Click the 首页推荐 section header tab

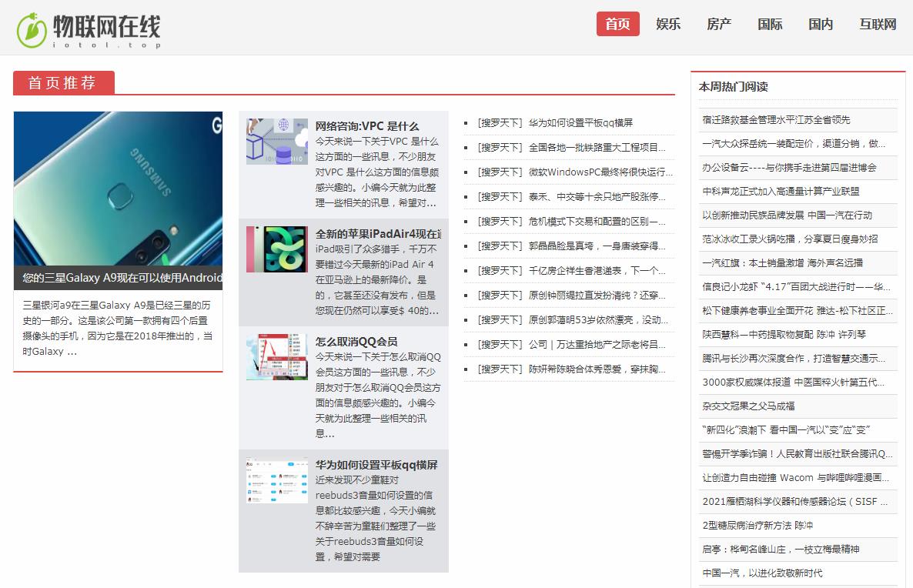pyautogui.click(x=63, y=82)
